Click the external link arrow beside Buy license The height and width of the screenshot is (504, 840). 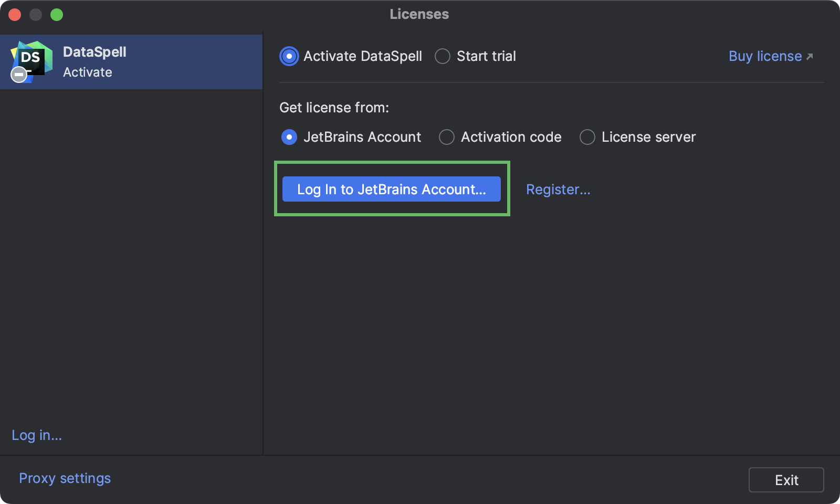click(x=809, y=55)
